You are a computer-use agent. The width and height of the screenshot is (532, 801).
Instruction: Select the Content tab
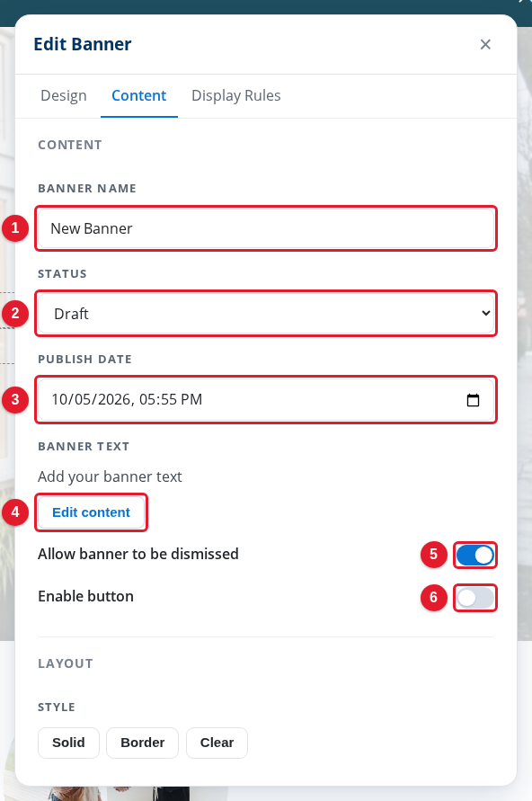pyautogui.click(x=139, y=95)
